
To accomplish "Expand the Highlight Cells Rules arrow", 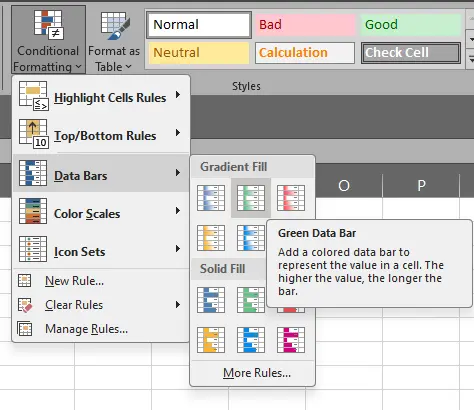I will pyautogui.click(x=178, y=95).
